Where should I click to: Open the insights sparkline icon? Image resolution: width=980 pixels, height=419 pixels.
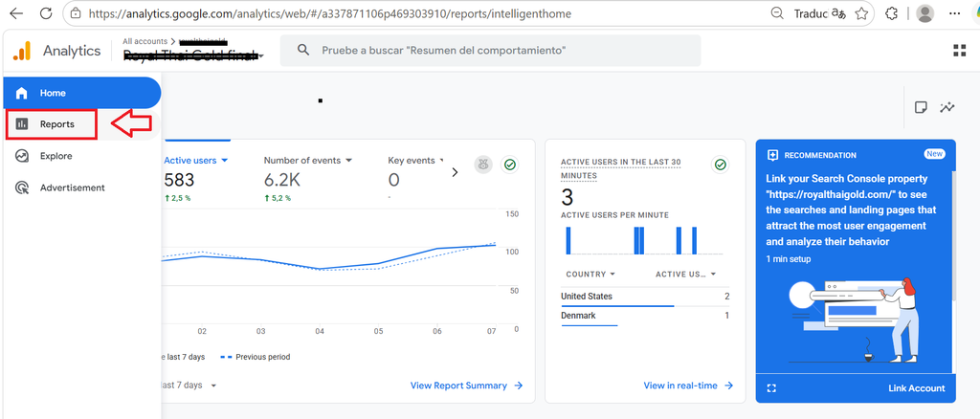[x=947, y=107]
